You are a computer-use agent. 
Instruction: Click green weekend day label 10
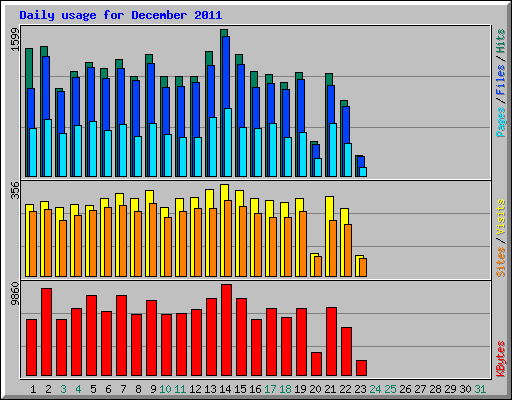[165, 389]
